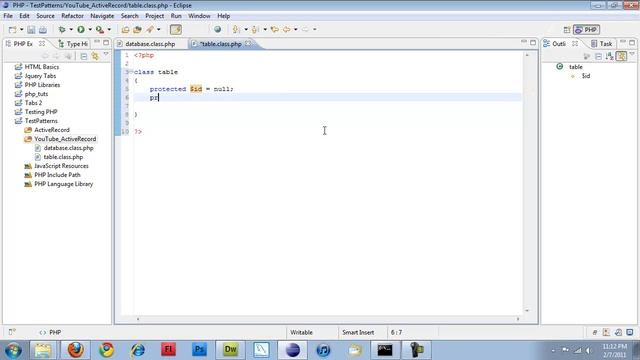Select the PHP Include Path node
Screen dimensions: 640x360
[57, 175]
